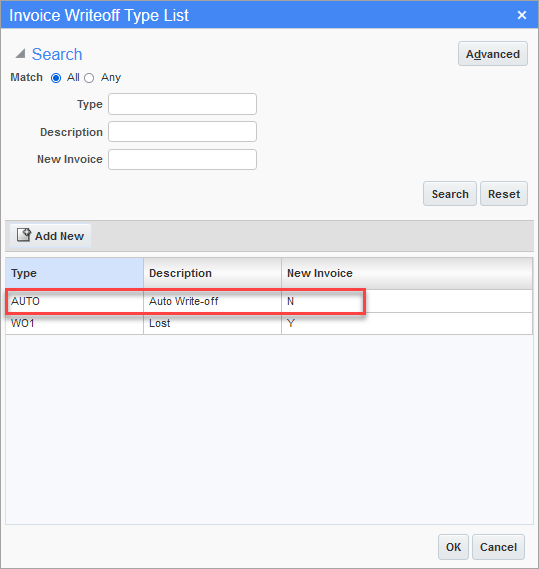Sort by the Type column header
Viewport: 539px width, 569px height.
tap(74, 273)
